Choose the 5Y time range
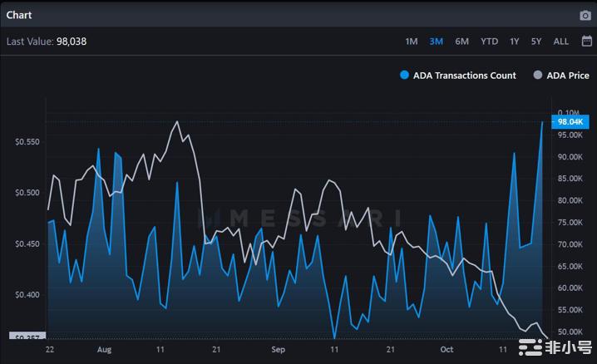 (x=536, y=42)
